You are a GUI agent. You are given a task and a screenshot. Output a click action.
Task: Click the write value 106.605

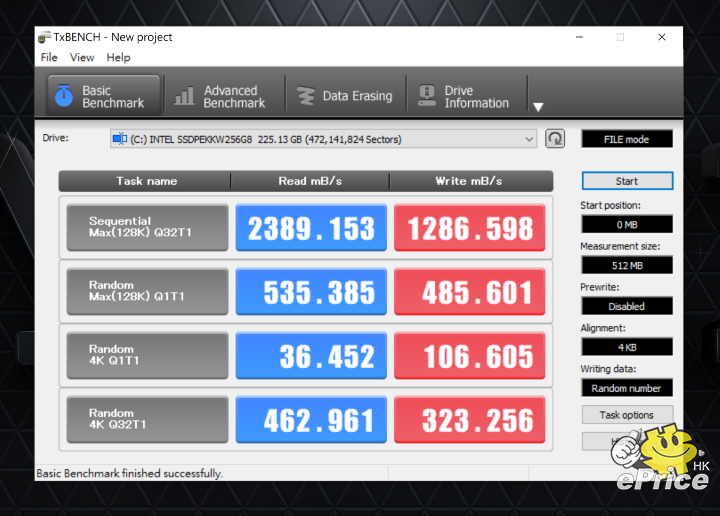tap(470, 355)
